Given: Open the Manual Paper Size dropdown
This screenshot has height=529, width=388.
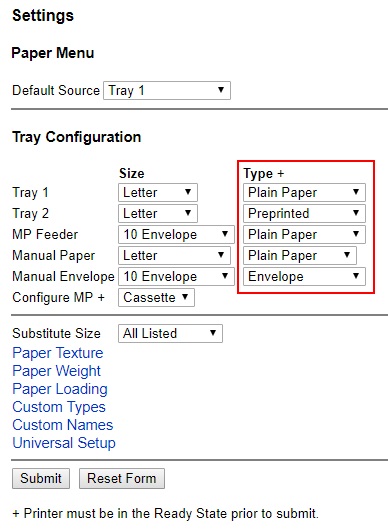Looking at the screenshot, I should click(x=174, y=255).
